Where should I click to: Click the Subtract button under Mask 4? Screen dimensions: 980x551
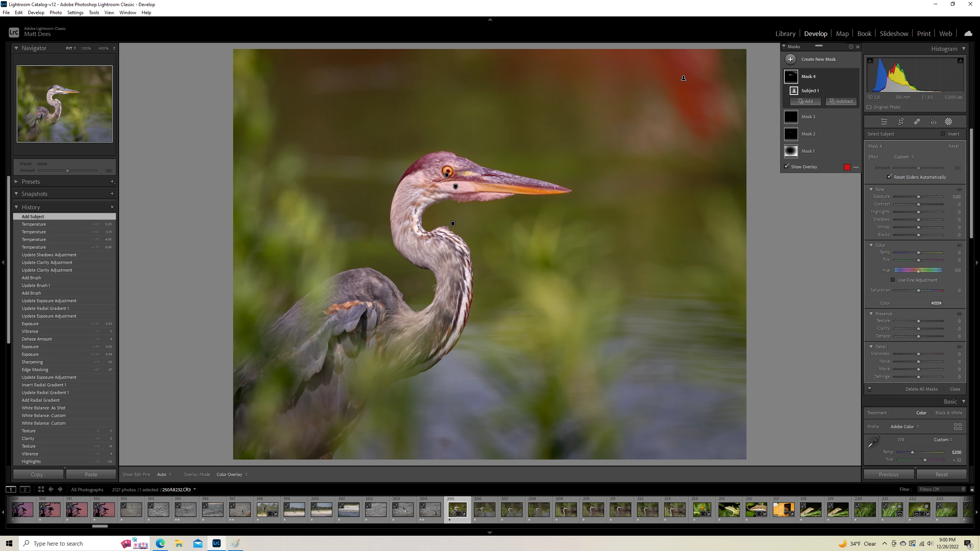point(841,101)
